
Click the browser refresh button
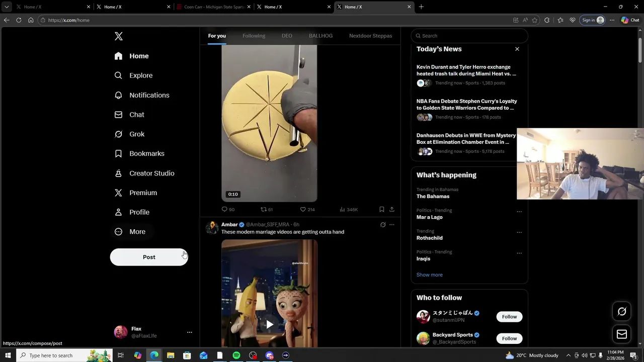coord(19,20)
